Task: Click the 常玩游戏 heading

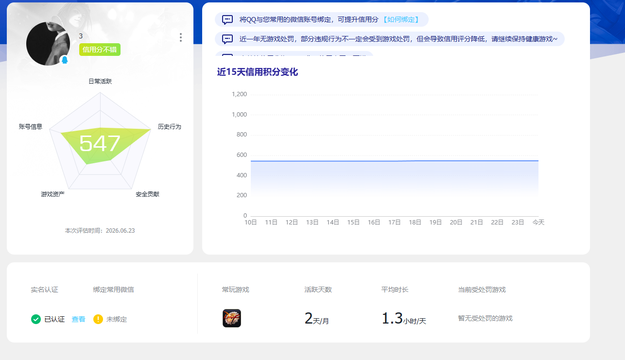Action: coord(236,289)
